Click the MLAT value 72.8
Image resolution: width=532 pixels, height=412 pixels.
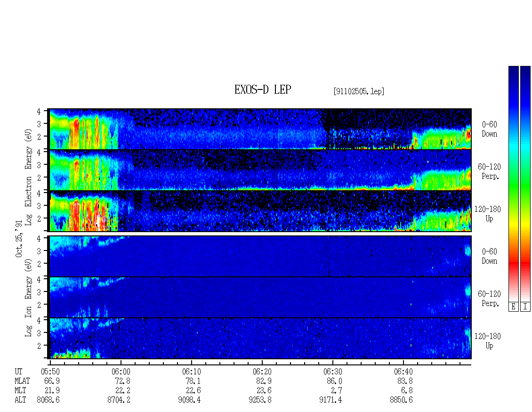(122, 381)
